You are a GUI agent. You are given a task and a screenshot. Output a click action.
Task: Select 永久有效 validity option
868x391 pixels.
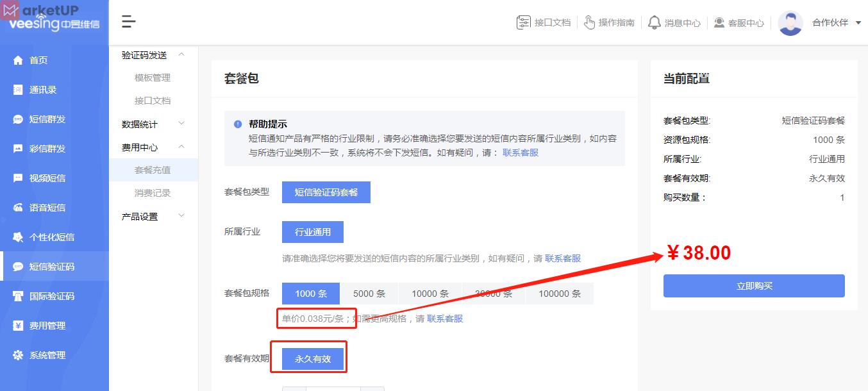point(313,359)
